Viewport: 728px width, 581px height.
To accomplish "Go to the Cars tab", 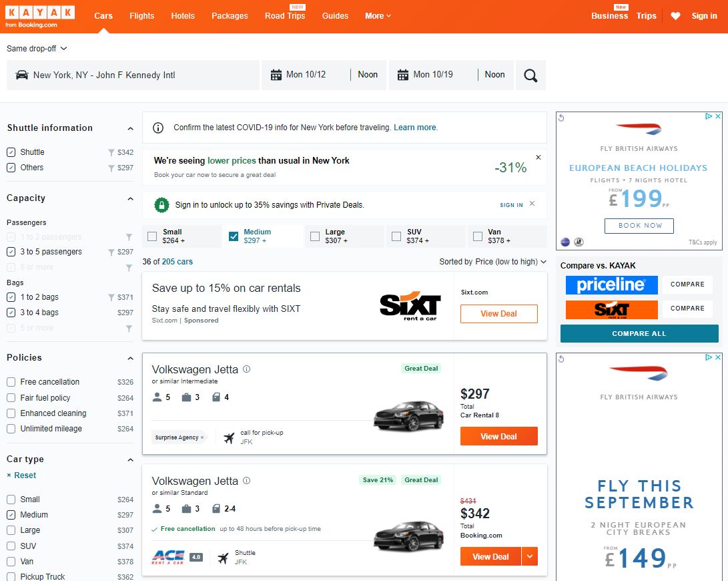I will click(103, 16).
